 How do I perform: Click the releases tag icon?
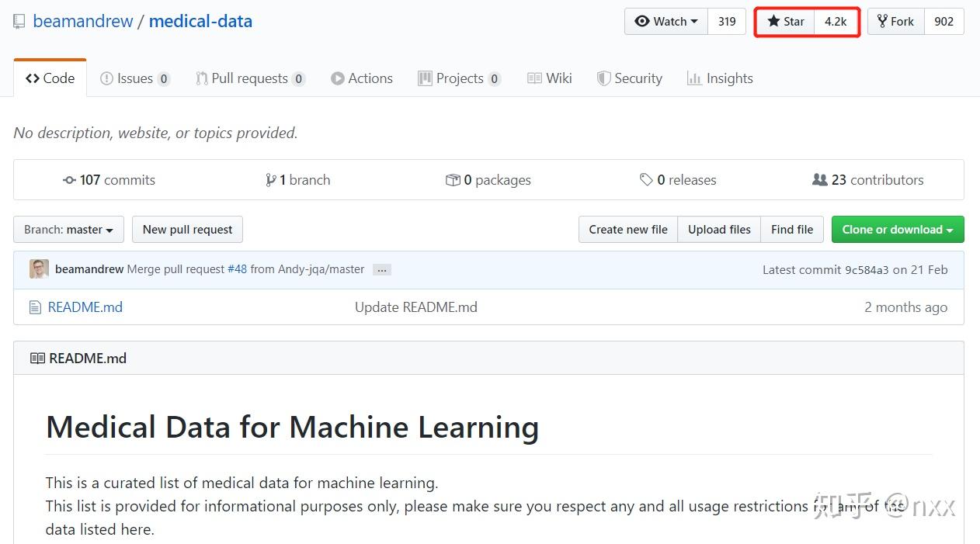pyautogui.click(x=646, y=180)
